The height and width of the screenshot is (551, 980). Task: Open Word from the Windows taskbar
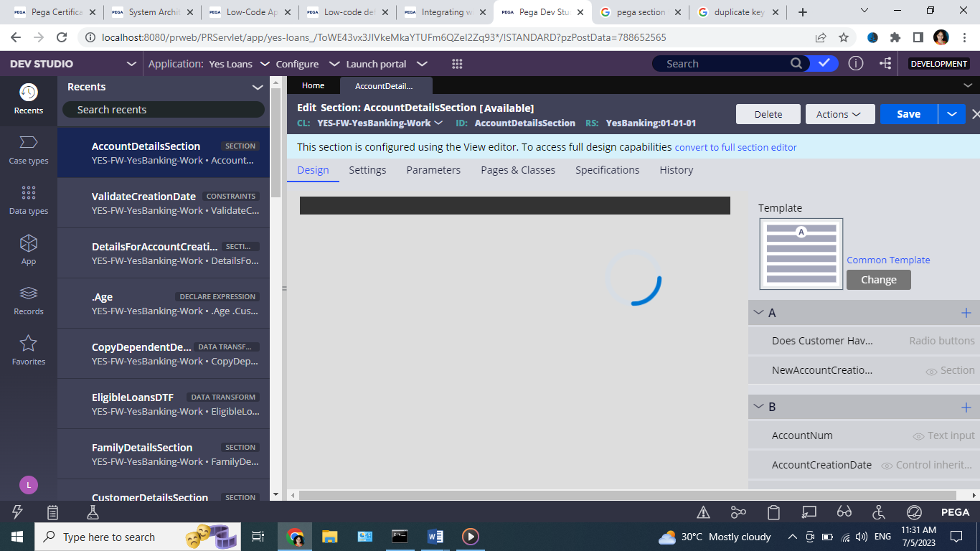pyautogui.click(x=435, y=537)
